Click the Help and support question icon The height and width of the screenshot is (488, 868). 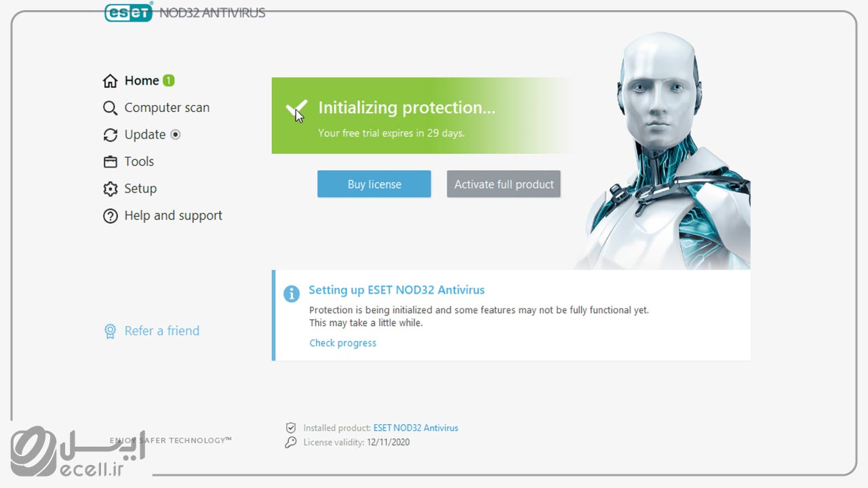tap(110, 216)
